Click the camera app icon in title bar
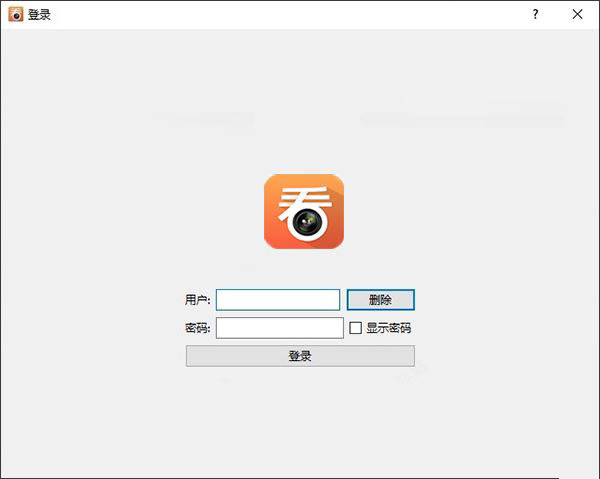Image resolution: width=600 pixels, height=479 pixels. 16,14
